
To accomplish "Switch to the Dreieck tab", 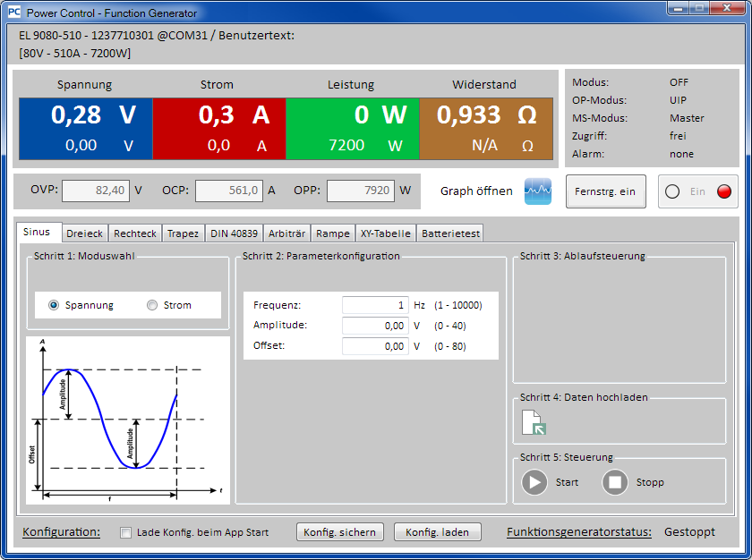I will click(x=85, y=233).
